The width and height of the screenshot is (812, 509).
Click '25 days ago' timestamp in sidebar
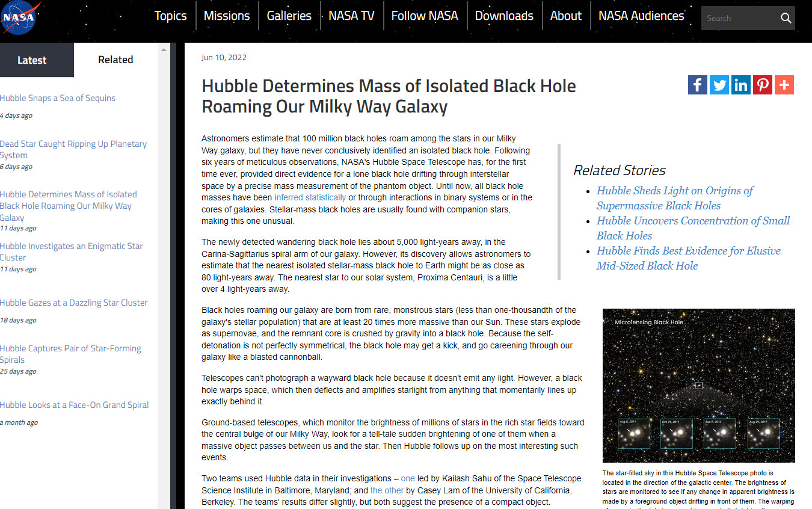(x=18, y=371)
